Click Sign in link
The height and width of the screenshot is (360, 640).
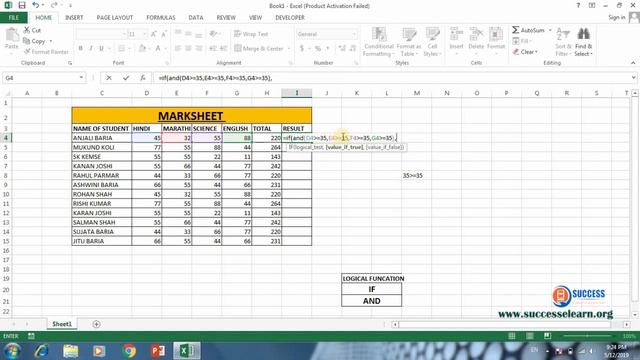click(616, 17)
